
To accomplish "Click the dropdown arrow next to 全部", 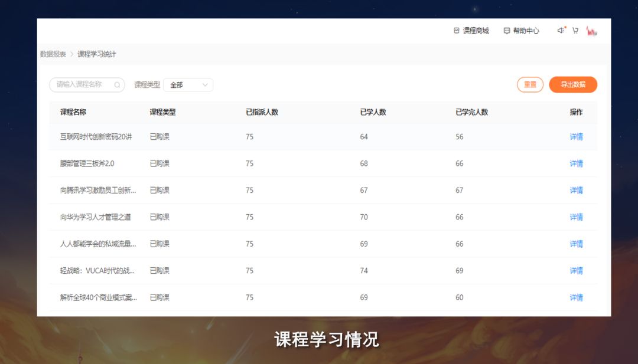I will (x=205, y=85).
